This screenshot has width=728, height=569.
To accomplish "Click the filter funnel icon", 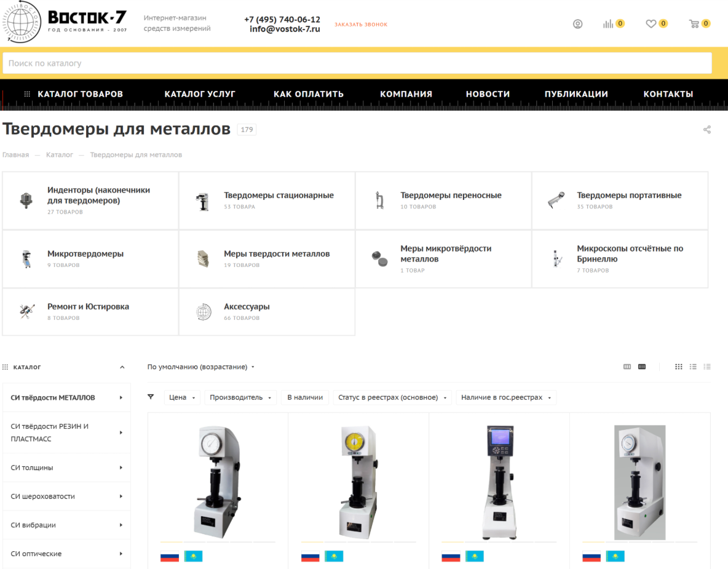I will (x=151, y=397).
